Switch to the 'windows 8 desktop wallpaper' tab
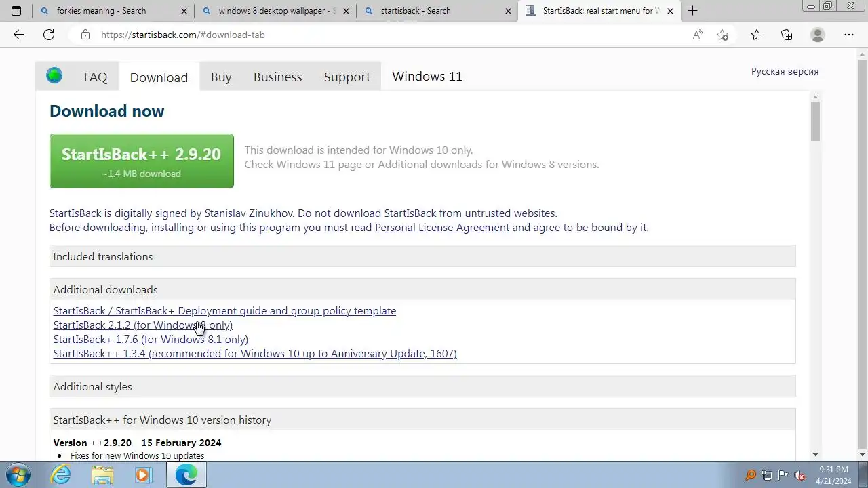The width and height of the screenshot is (868, 488). [x=276, y=11]
